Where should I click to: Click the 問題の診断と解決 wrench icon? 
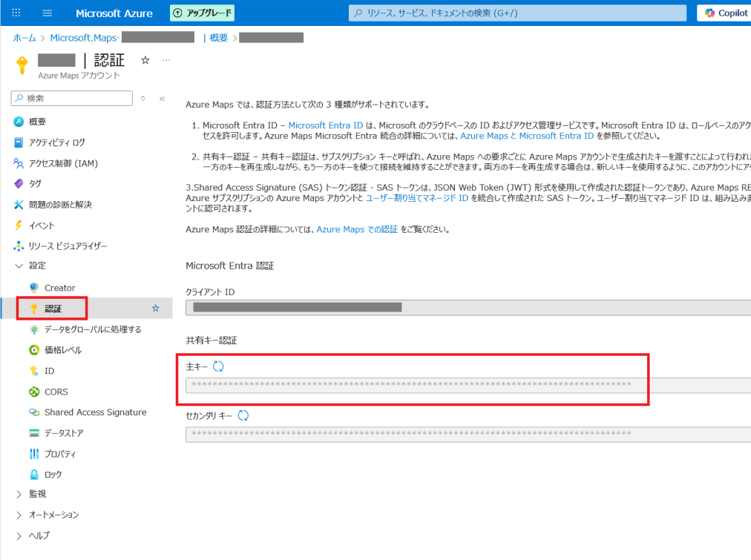pos(19,205)
